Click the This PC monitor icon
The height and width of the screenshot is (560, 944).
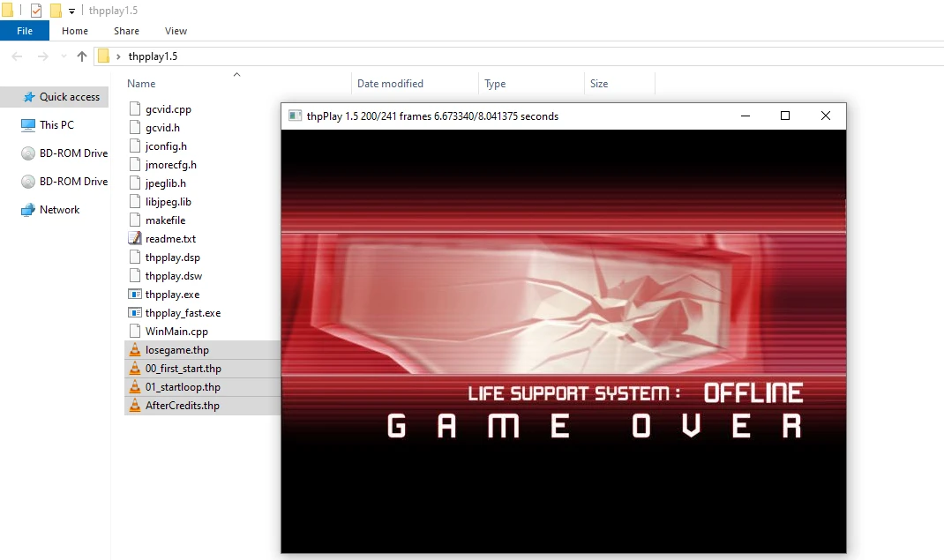pos(28,125)
